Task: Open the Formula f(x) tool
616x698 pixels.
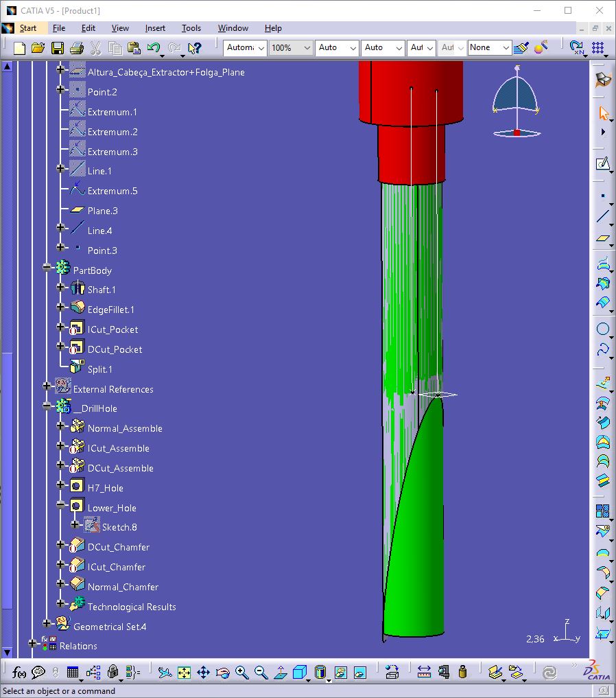Action: point(19,672)
